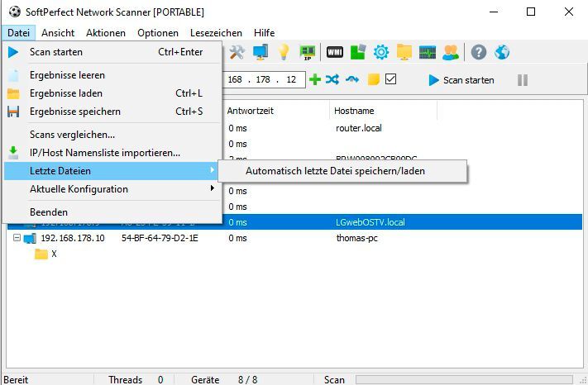Open the WMI toolbar icon

pos(334,52)
